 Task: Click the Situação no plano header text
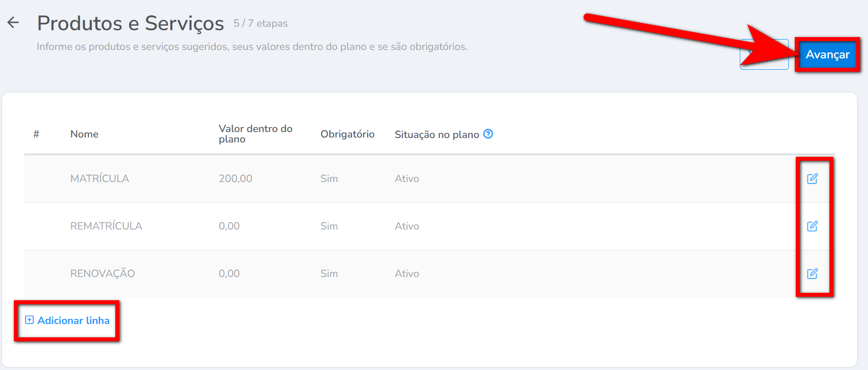click(436, 135)
